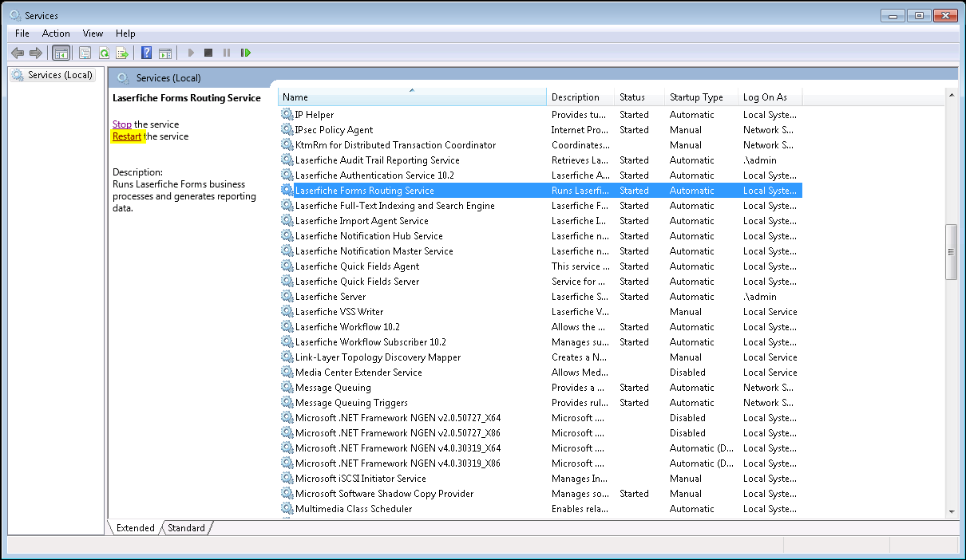Click the gear icon beside IP Helper
966x560 pixels.
point(287,115)
